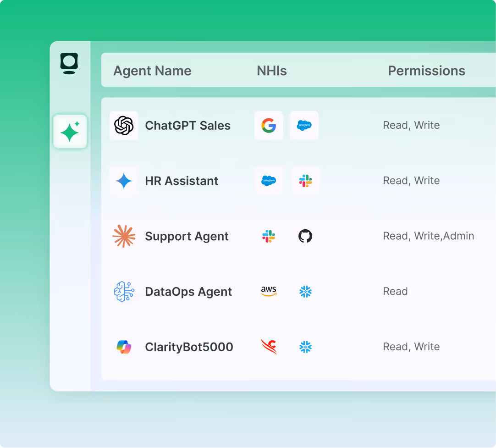Click the NHIs column header
The height and width of the screenshot is (448, 496).
coord(272,71)
